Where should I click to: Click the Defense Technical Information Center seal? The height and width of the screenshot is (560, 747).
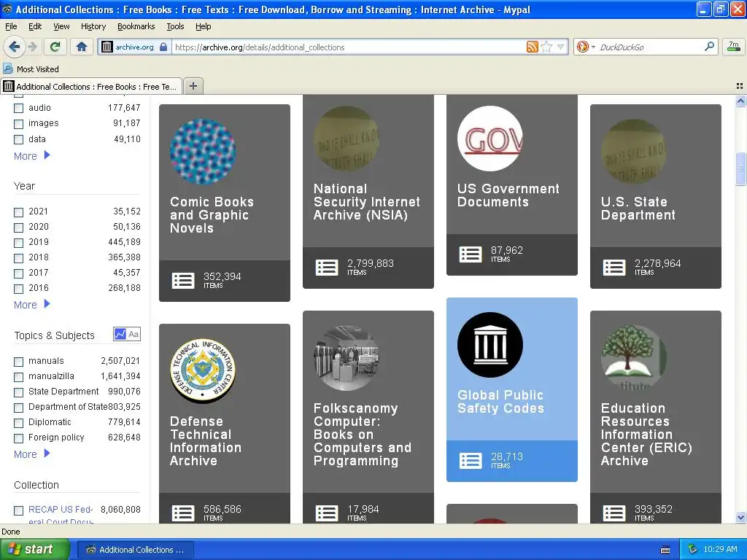(203, 371)
